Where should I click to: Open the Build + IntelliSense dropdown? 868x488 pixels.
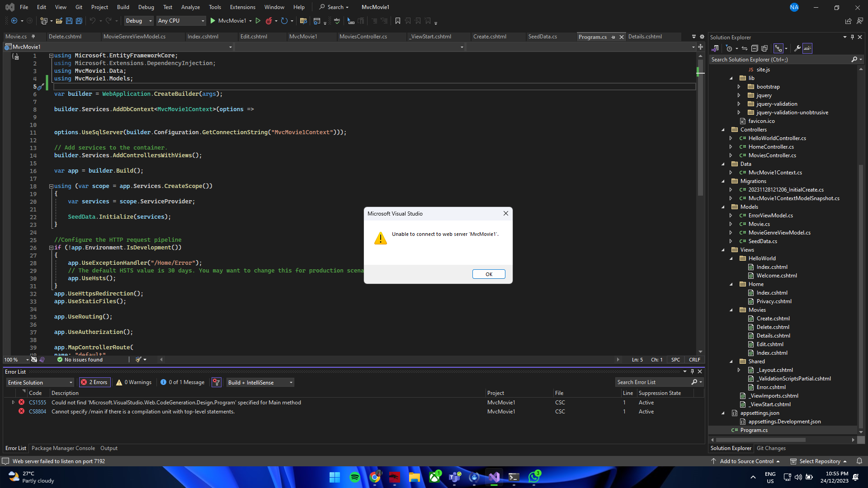(x=260, y=382)
